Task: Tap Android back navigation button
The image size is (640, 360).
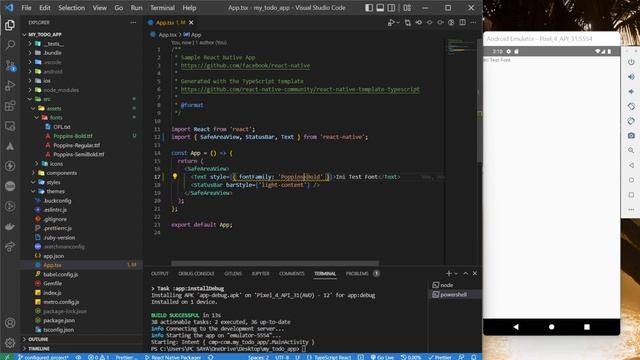Action: 516,327
